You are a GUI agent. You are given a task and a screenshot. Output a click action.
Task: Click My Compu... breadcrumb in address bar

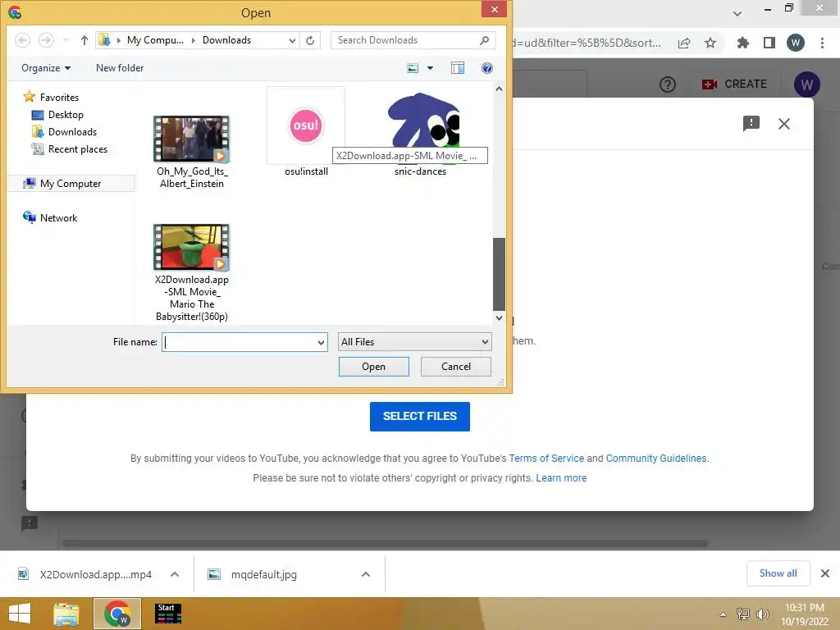tap(155, 40)
